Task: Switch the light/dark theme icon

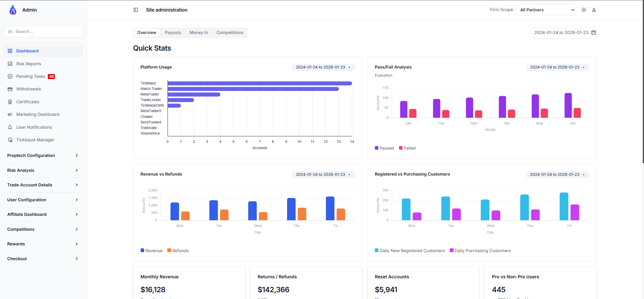Action: point(584,10)
